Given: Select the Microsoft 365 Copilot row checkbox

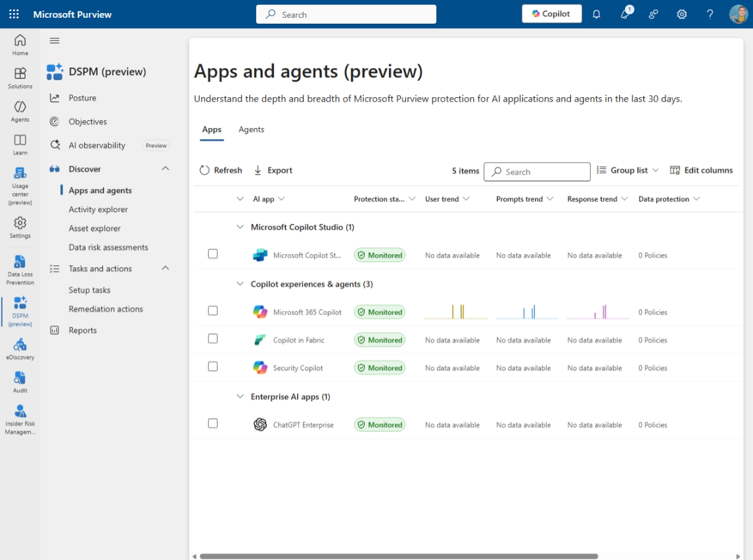Looking at the screenshot, I should pyautogui.click(x=213, y=311).
